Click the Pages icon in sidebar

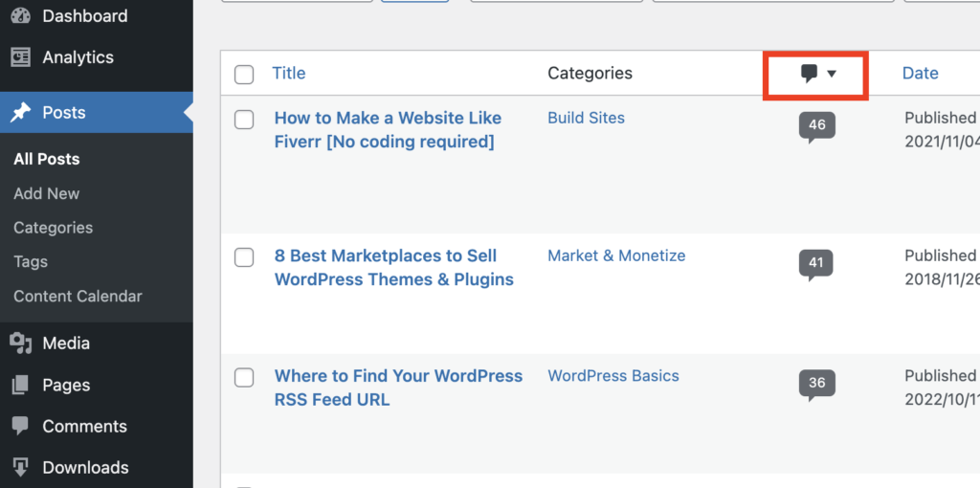[x=21, y=385]
